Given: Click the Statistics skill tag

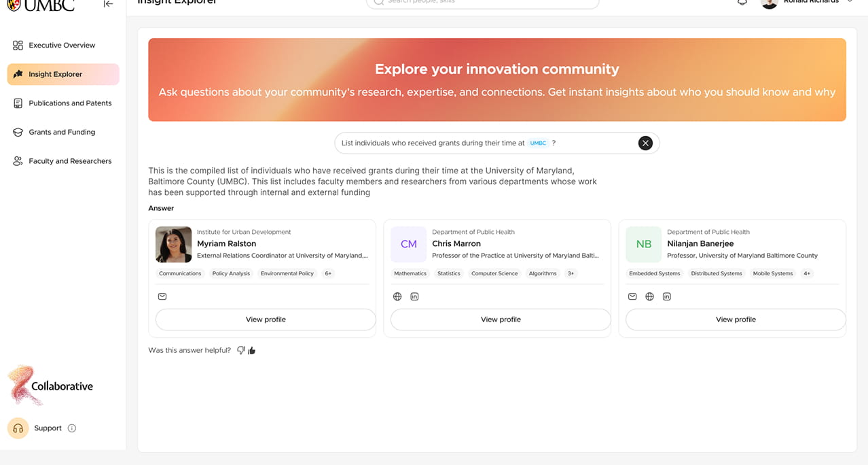Looking at the screenshot, I should (x=449, y=273).
